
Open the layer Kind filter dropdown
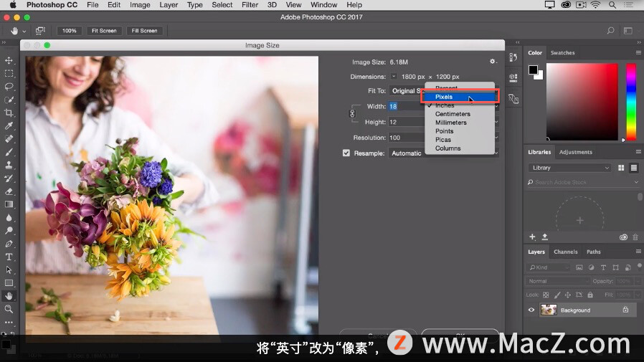point(549,267)
